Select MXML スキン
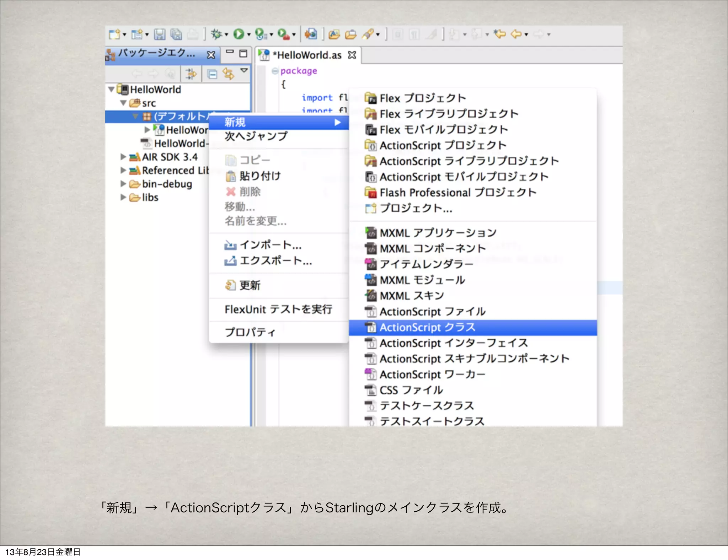The image size is (728, 560). [473, 296]
